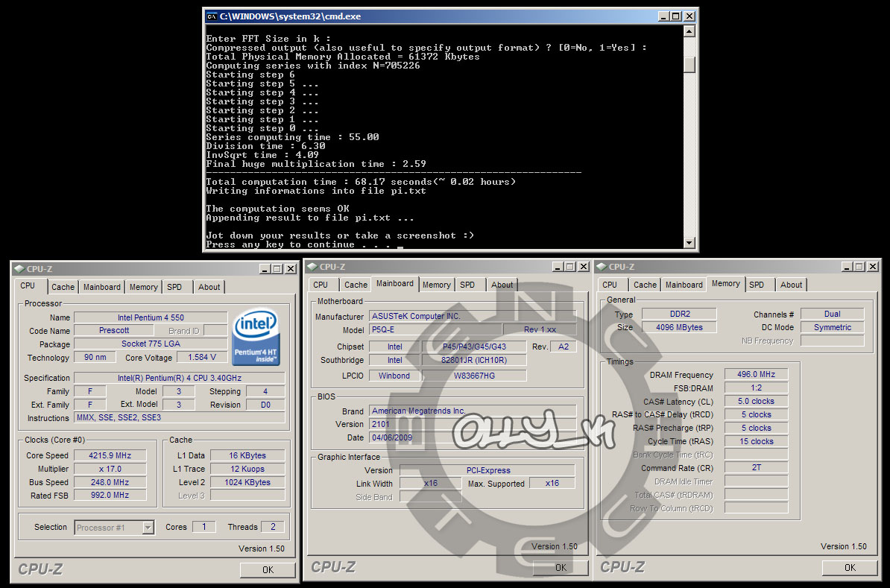Click the Graphic Interface Version PCI-Express
The height and width of the screenshot is (588, 890).
(487, 470)
